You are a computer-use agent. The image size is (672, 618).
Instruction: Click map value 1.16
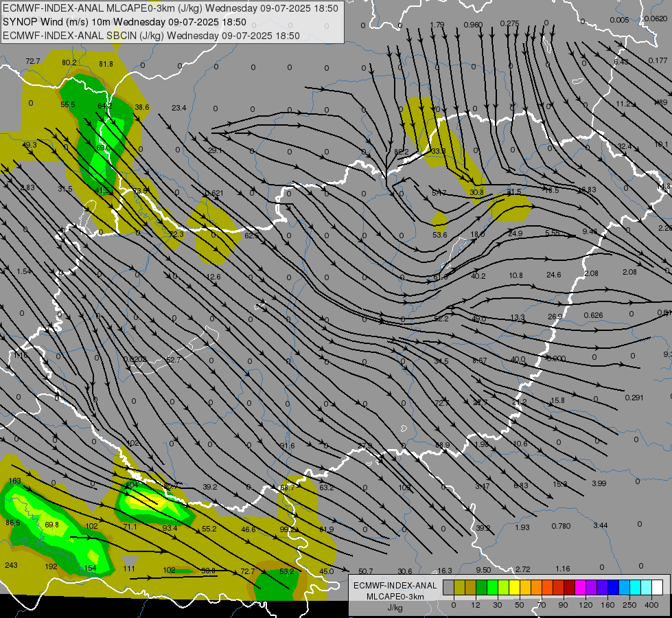[563, 569]
